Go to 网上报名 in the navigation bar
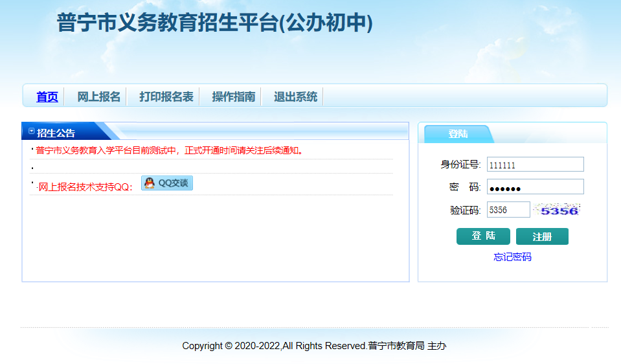 click(98, 97)
